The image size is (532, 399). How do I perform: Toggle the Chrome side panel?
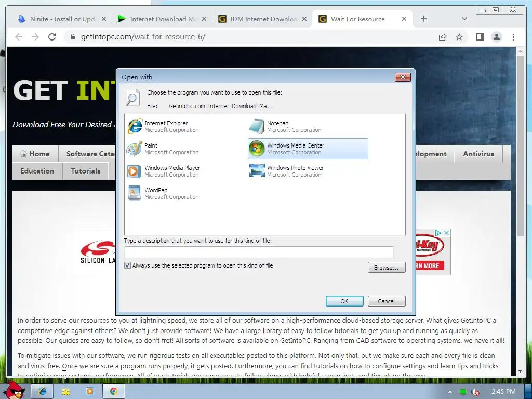tap(480, 37)
